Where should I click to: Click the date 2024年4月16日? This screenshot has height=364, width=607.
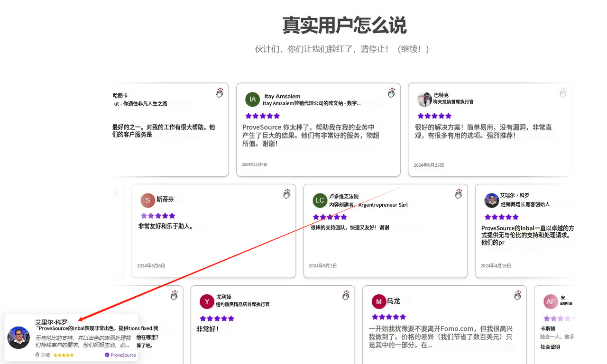click(496, 266)
